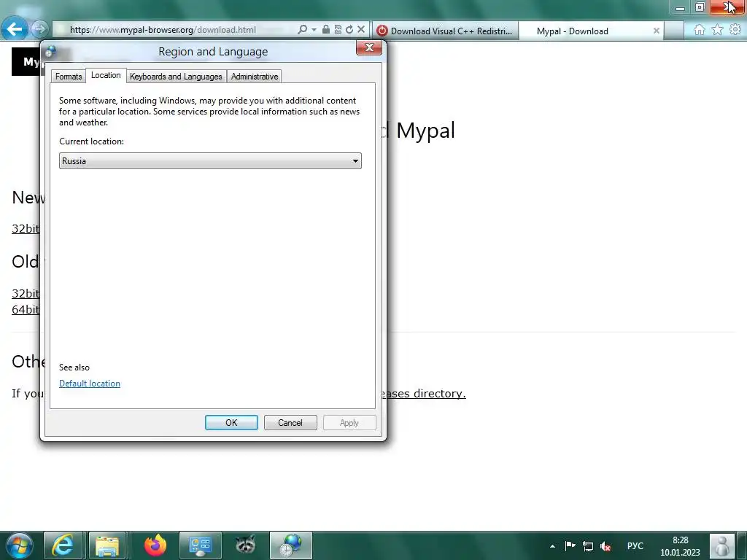
Task: Click the releases directory link on page
Action: click(x=423, y=393)
